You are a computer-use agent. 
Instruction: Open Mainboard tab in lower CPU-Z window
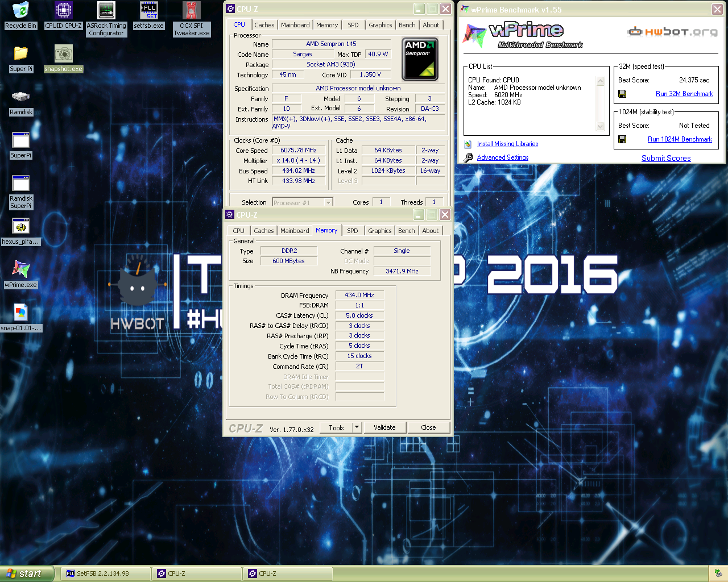point(295,231)
